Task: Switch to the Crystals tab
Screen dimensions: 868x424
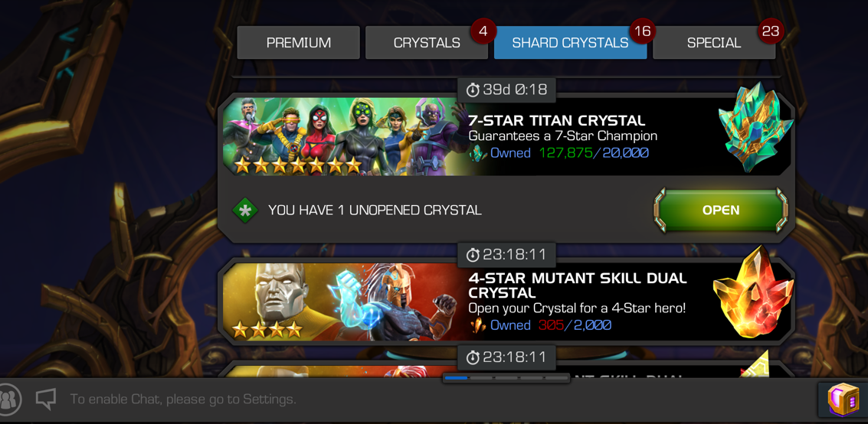Action: 426,43
